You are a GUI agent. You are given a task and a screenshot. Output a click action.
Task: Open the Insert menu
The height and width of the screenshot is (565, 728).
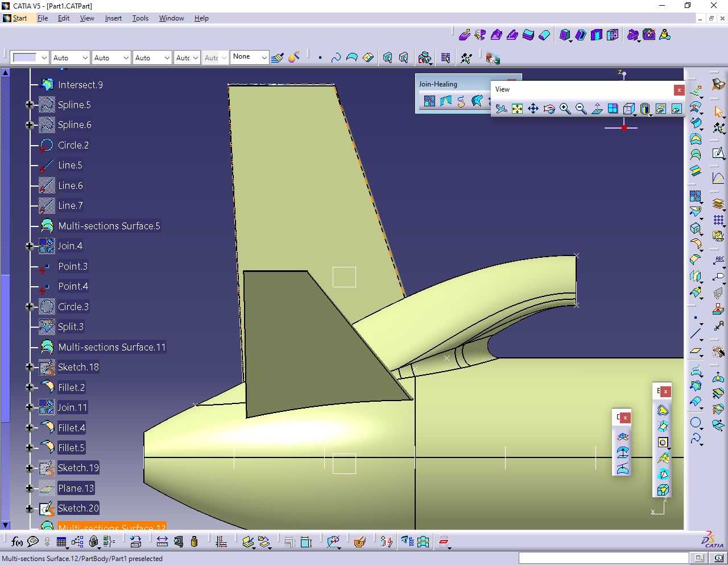coord(113,18)
